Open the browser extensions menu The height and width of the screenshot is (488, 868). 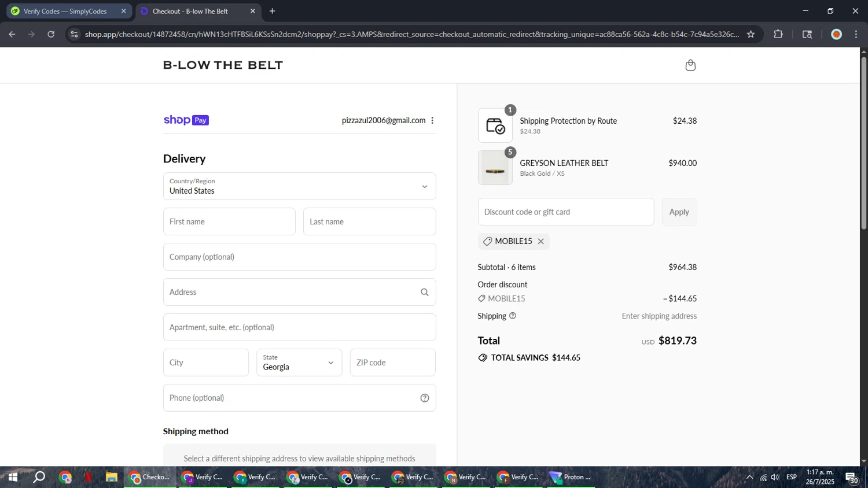point(778,34)
